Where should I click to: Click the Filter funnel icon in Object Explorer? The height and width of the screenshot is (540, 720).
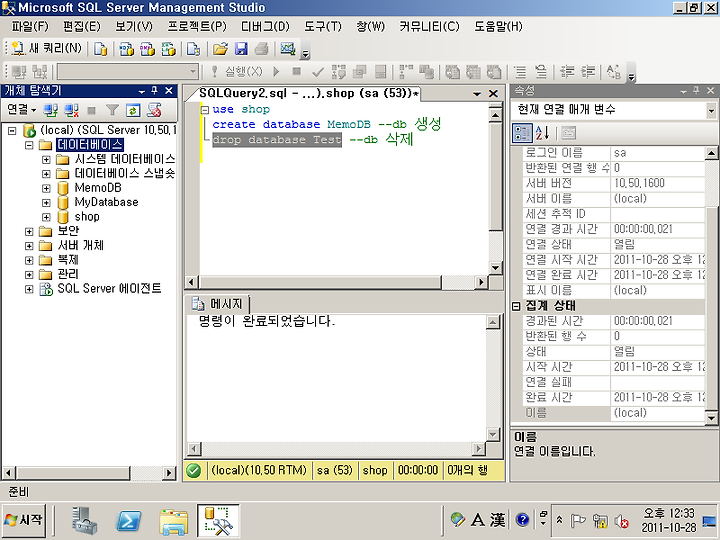(112, 110)
